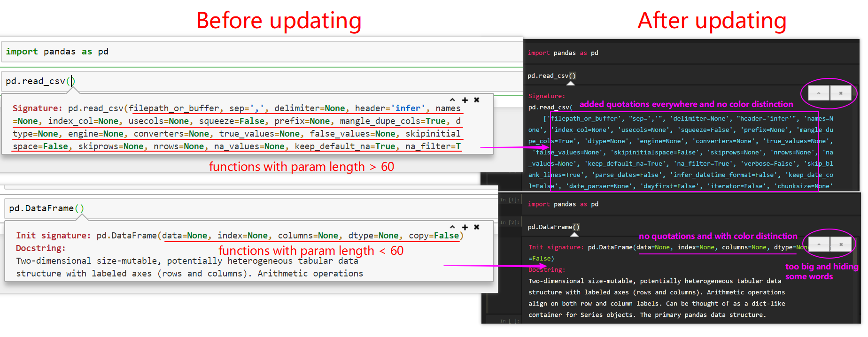Click into the light pd.DataFrame() code cell
The height and width of the screenshot is (337, 868).
click(251, 208)
